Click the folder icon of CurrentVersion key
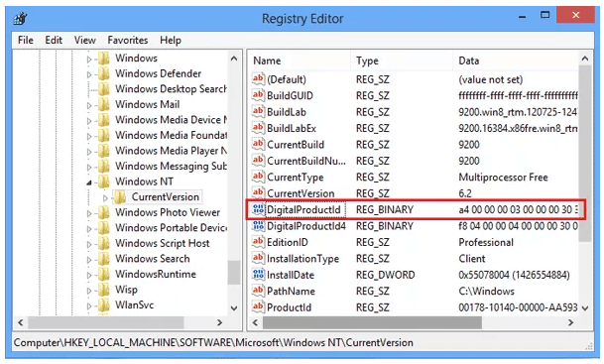The height and width of the screenshot is (364, 604). pos(120,197)
